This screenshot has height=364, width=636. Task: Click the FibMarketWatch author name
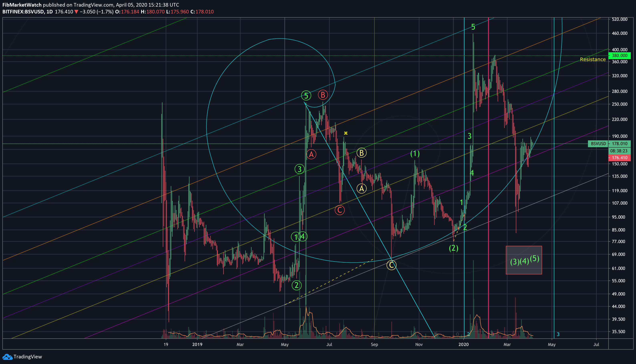[x=22, y=5]
